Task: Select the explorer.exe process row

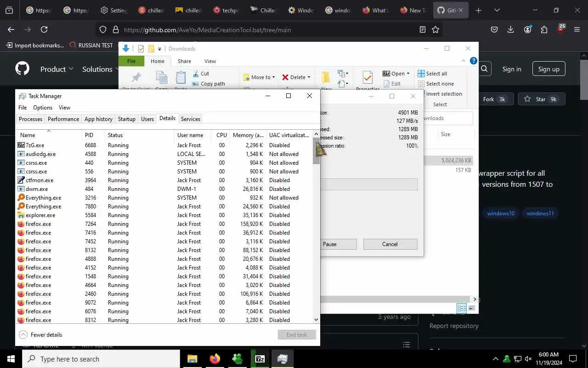Action: [x=165, y=215]
